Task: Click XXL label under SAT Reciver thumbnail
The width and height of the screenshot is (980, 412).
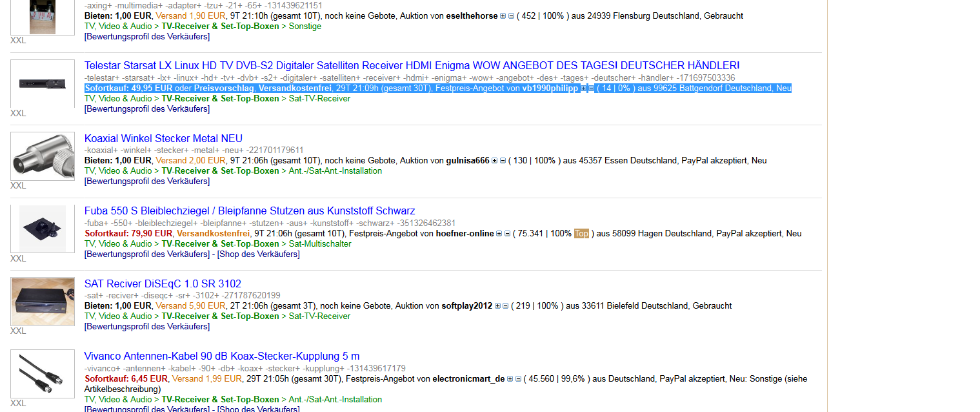Action: [18, 331]
